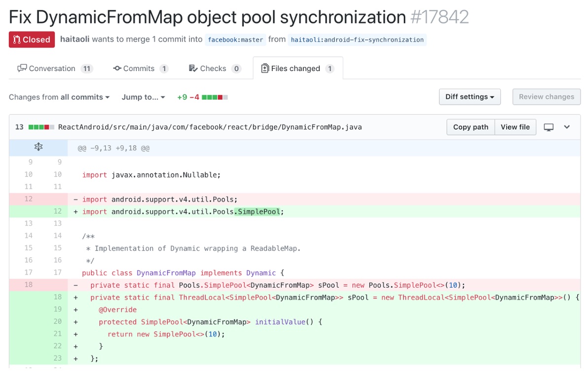Click the diffstat colored blocks in file header
Screen dimensions: 588x377
tap(41, 127)
